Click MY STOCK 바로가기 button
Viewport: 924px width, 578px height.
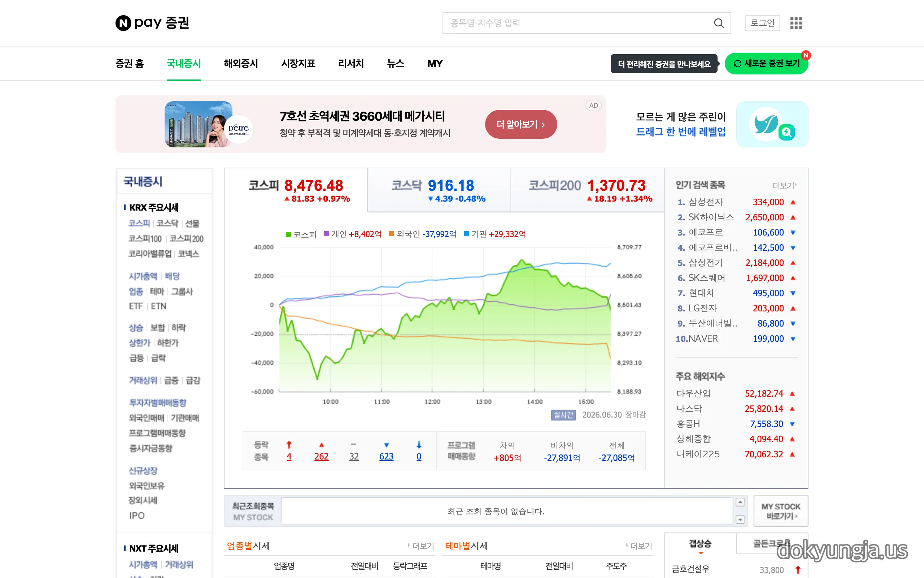pyautogui.click(x=781, y=511)
